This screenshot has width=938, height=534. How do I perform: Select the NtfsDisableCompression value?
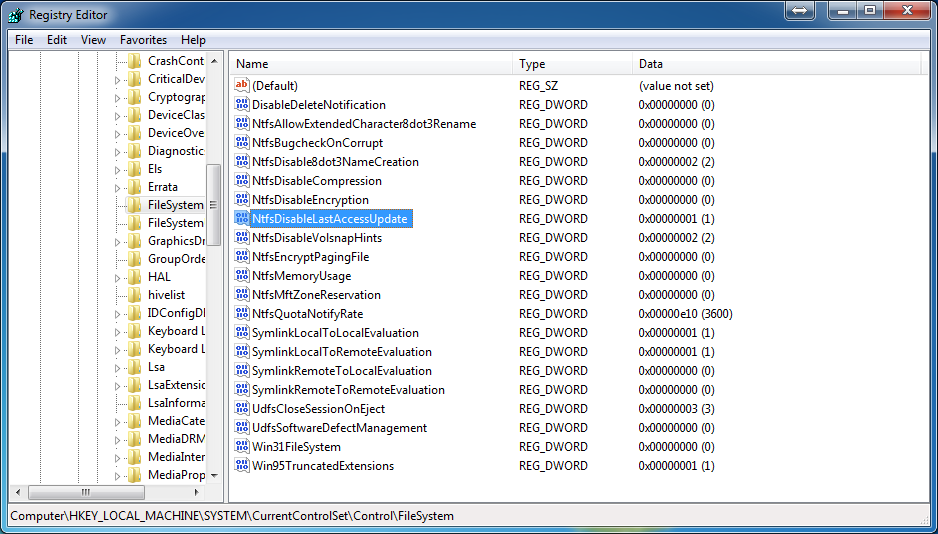(316, 181)
